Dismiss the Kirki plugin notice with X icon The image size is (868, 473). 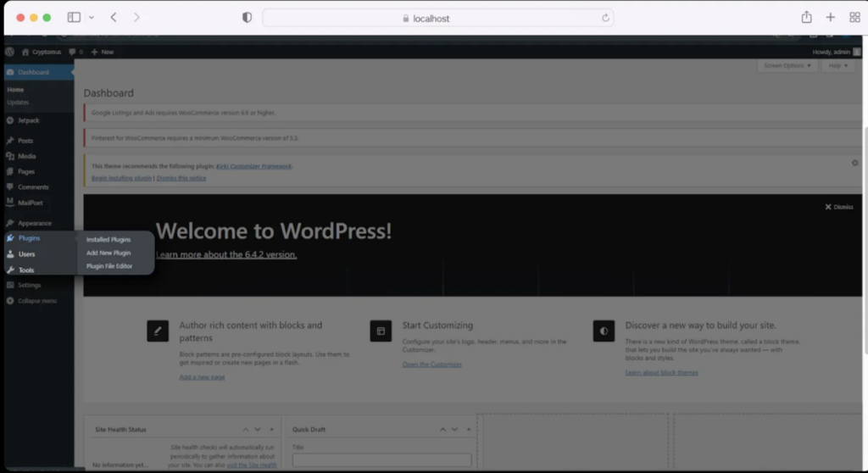point(854,163)
